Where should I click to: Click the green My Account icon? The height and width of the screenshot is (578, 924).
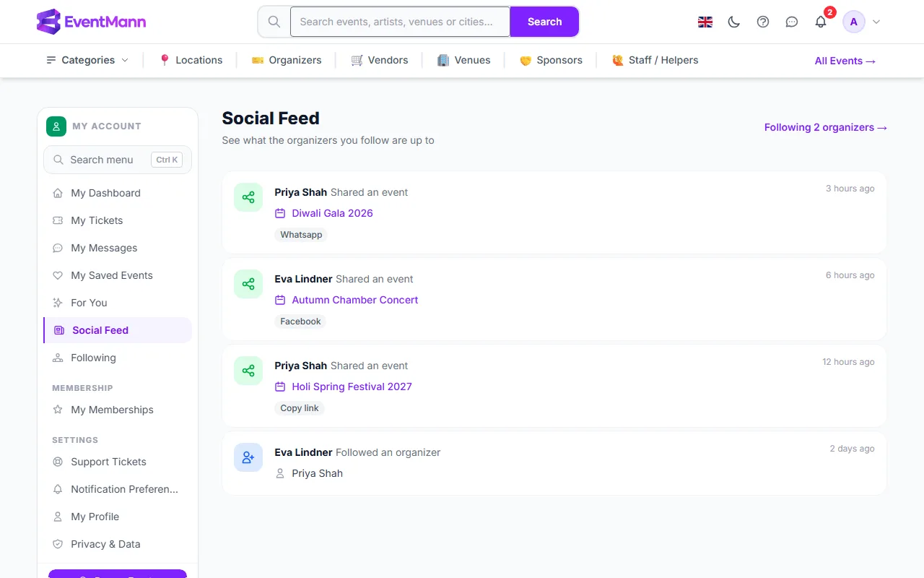coord(56,126)
